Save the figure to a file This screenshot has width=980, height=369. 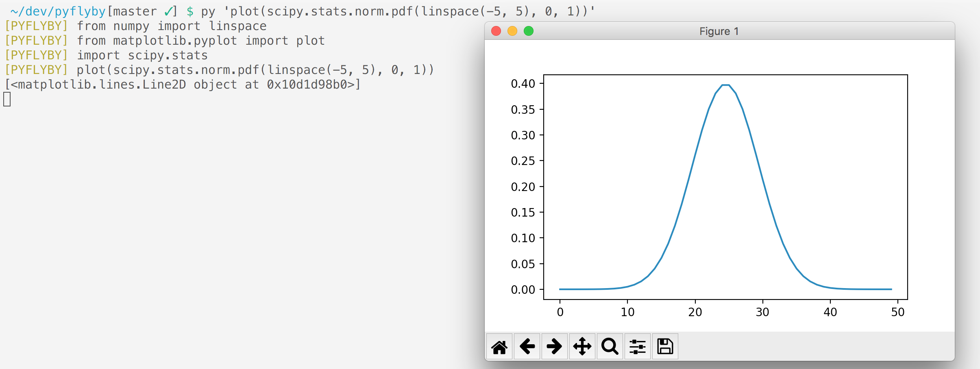(665, 346)
